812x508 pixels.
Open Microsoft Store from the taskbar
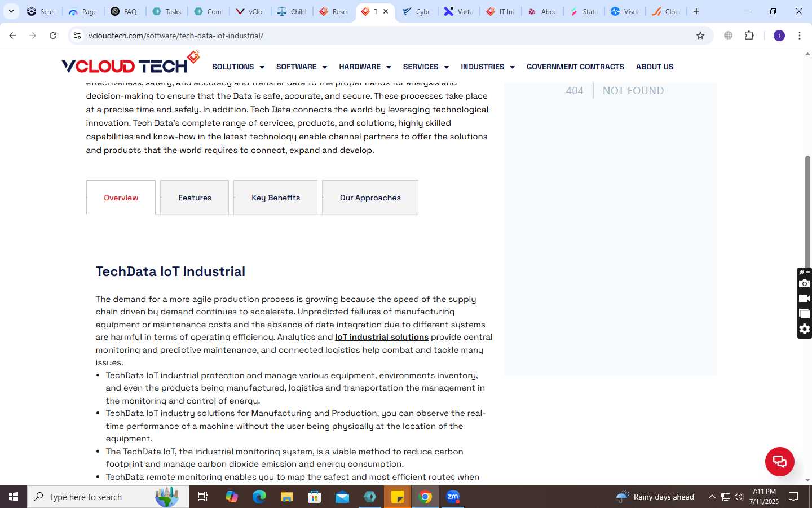(314, 497)
